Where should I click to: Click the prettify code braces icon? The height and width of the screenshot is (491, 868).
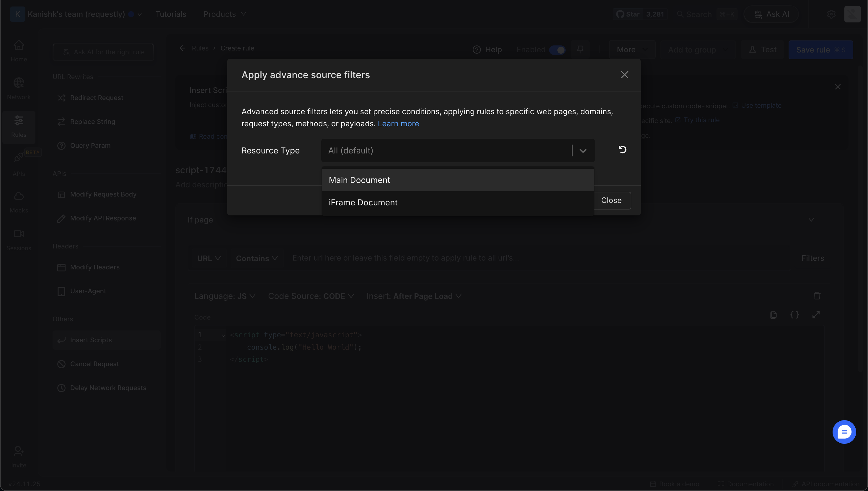tap(794, 315)
